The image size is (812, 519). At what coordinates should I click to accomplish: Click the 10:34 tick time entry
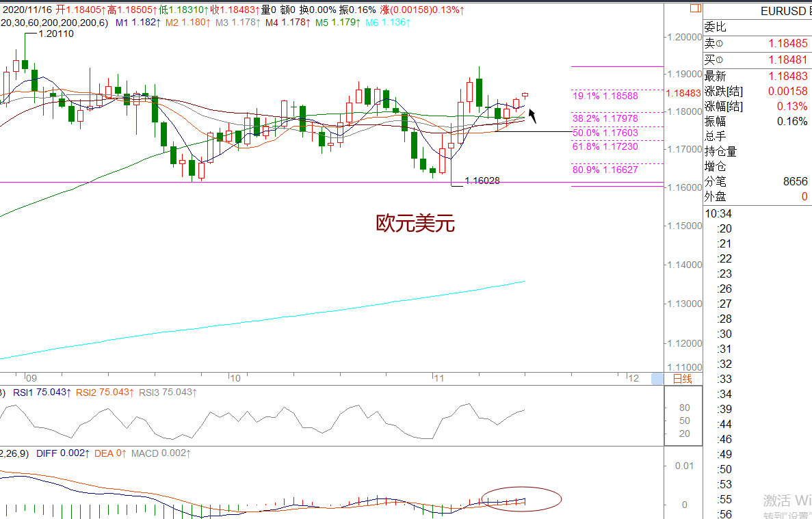pyautogui.click(x=718, y=214)
